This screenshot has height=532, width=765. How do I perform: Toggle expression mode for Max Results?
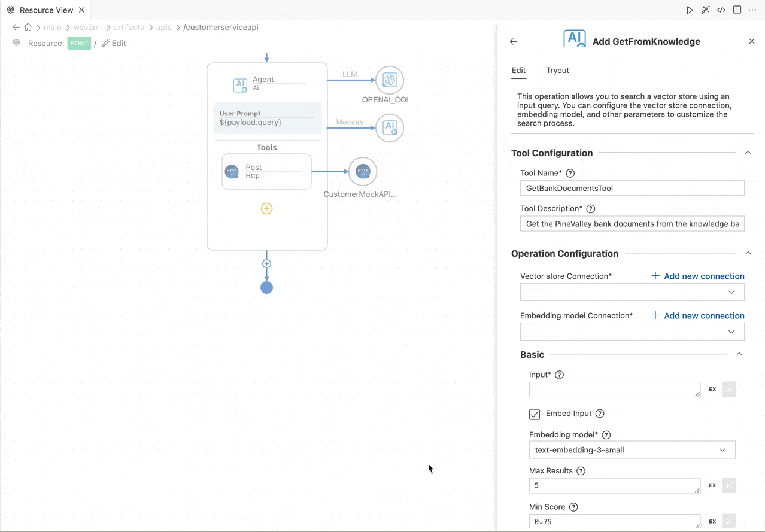pos(712,485)
